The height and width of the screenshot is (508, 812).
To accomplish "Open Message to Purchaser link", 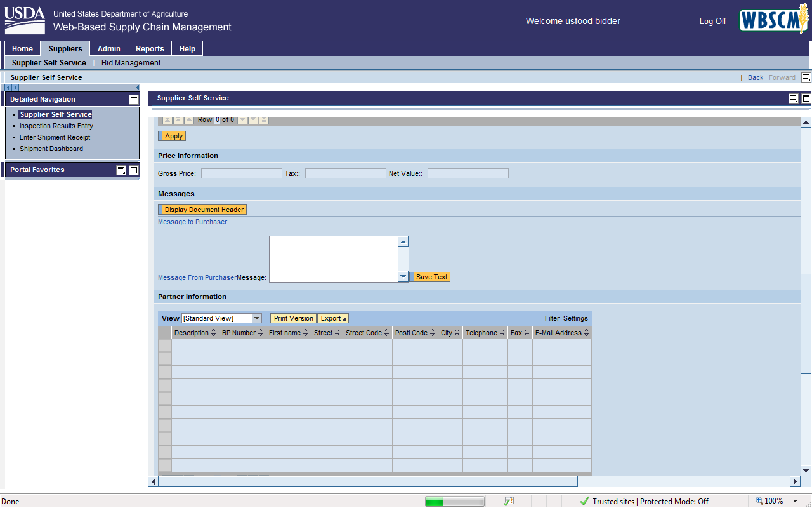I will 192,222.
